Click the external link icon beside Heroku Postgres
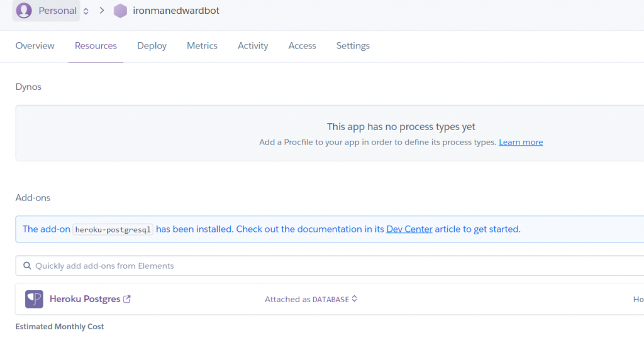The height and width of the screenshot is (338, 644). tap(127, 299)
